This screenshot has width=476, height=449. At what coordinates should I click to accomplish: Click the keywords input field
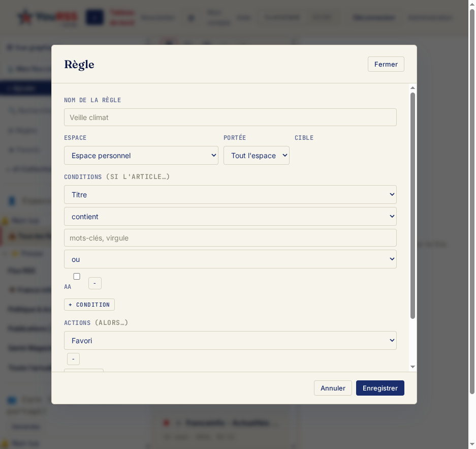(x=230, y=238)
